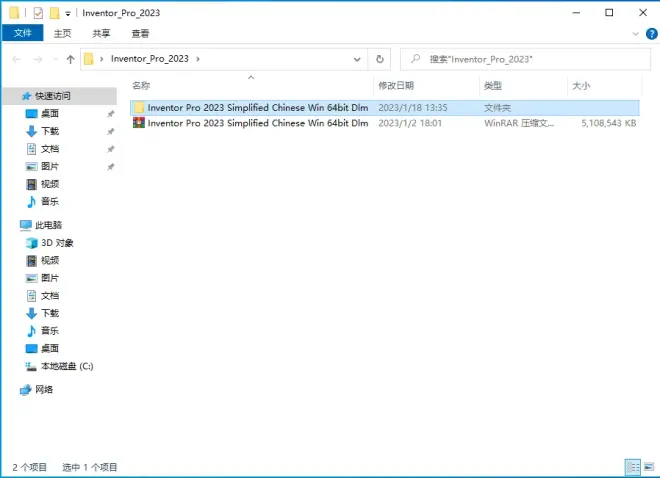The image size is (660, 478).
Task: Open the Help question mark icon
Action: coord(652,34)
